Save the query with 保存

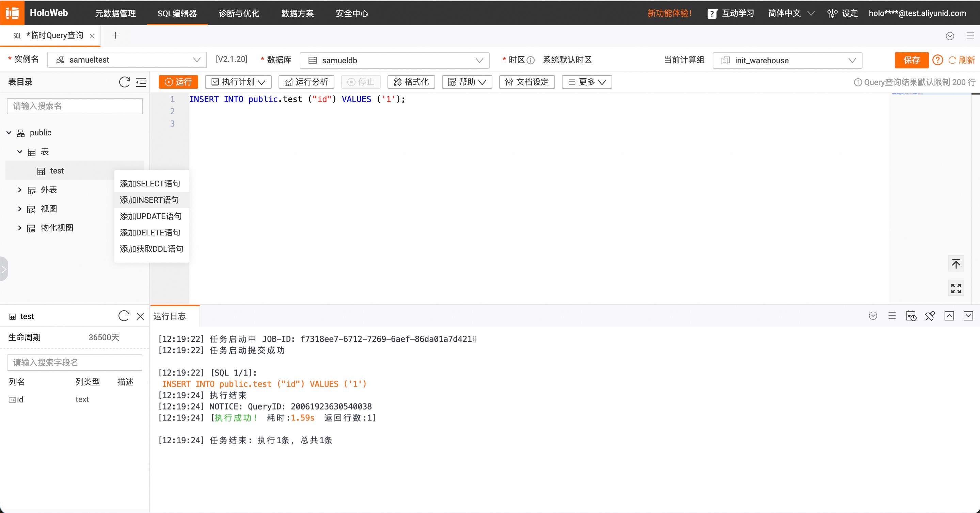pyautogui.click(x=912, y=60)
